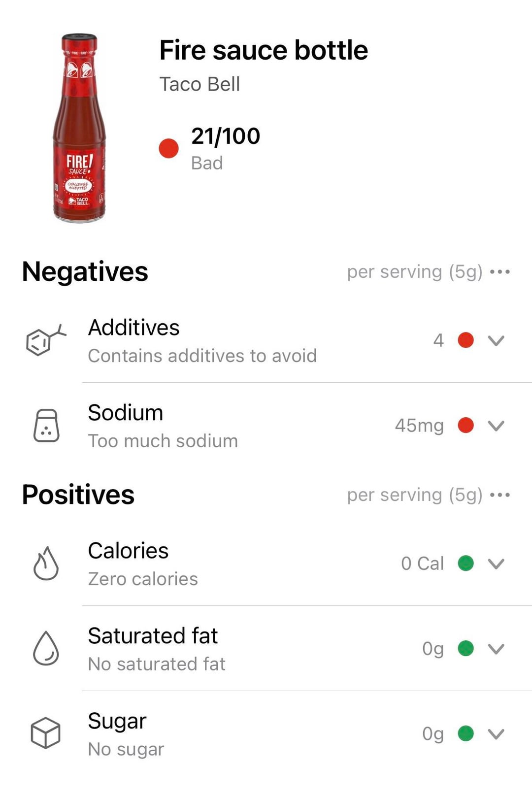Expand the Additives details chevron
532x796 pixels.
coord(496,340)
